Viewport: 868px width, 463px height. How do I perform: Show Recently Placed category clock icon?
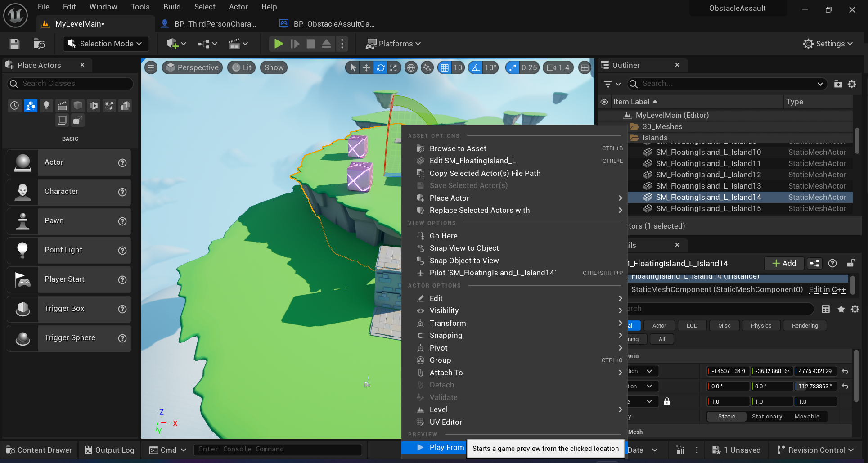(x=15, y=106)
